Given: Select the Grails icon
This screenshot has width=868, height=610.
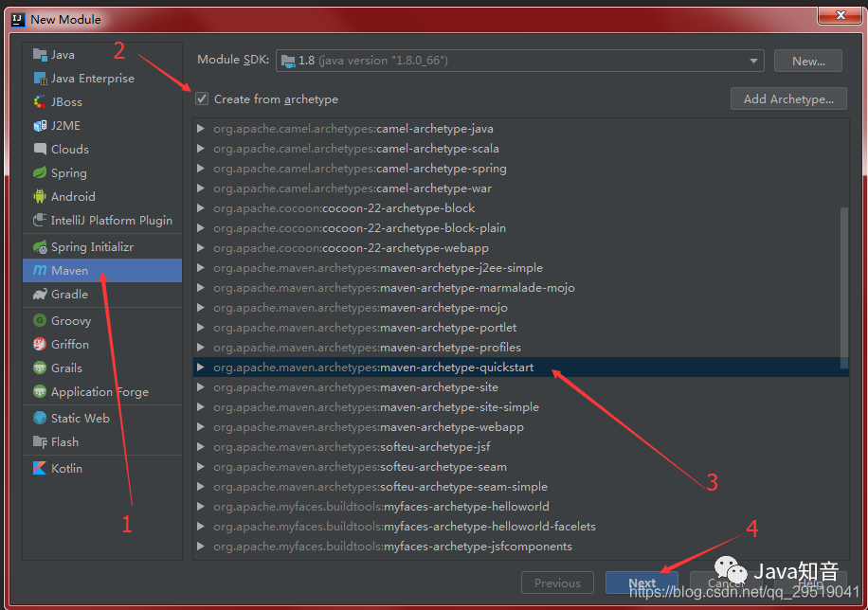Looking at the screenshot, I should pos(40,368).
